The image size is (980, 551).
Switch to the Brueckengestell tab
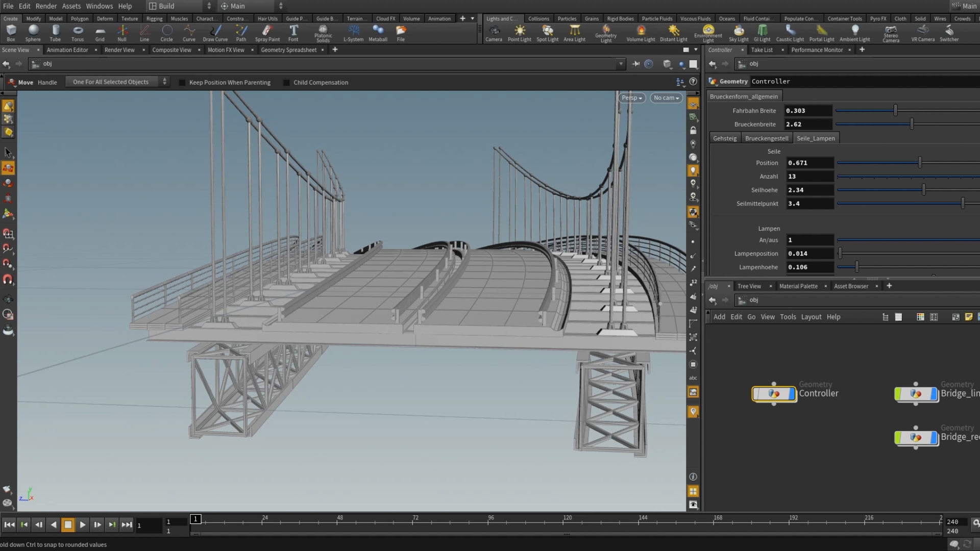(766, 138)
